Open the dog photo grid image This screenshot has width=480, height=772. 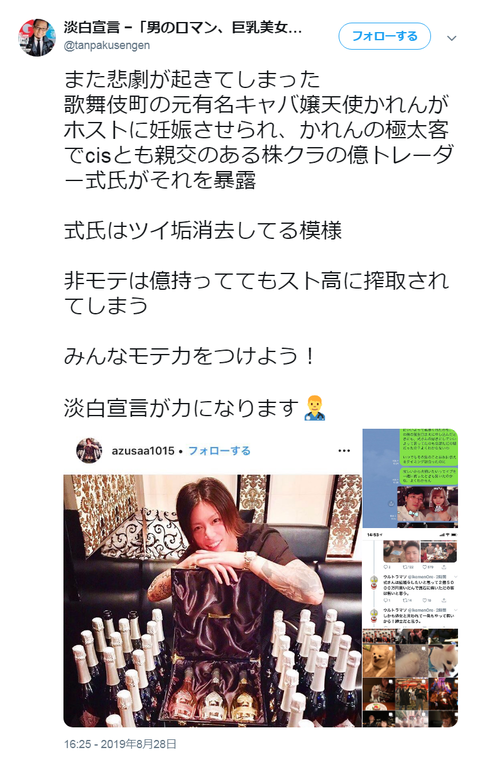coord(410,677)
